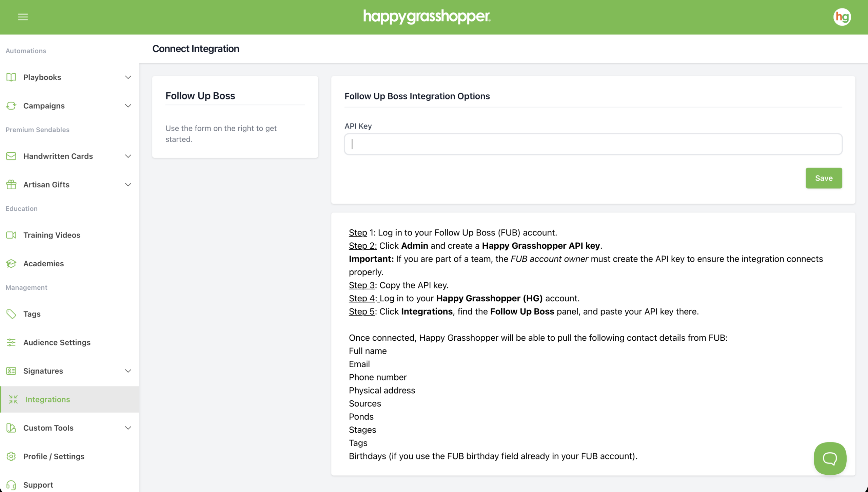868x492 pixels.
Task: Click the Audience Settings sliders icon
Action: click(11, 342)
